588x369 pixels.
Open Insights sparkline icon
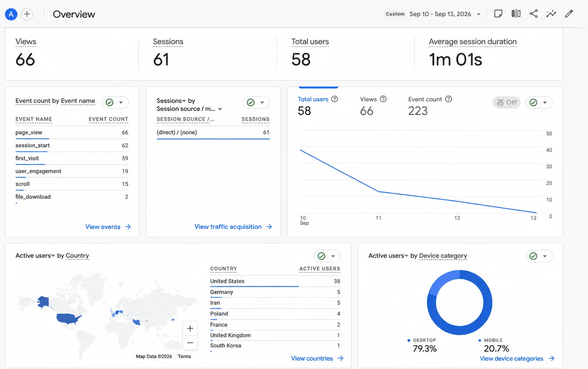pyautogui.click(x=551, y=14)
